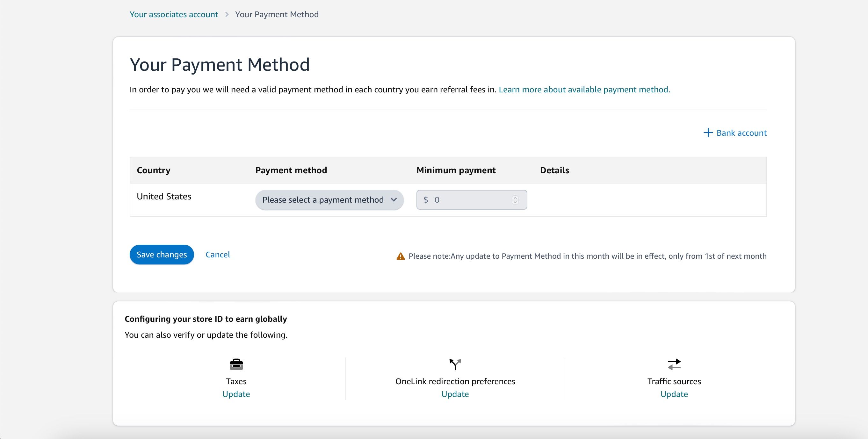This screenshot has height=439, width=868.
Task: Select the Your Payment Method breadcrumb entry
Action: click(277, 14)
